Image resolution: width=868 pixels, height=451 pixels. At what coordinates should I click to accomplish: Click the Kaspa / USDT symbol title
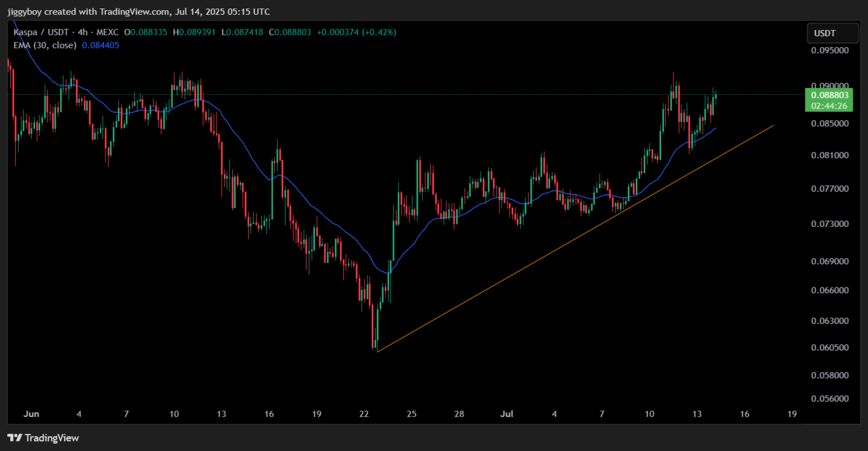pyautogui.click(x=41, y=32)
